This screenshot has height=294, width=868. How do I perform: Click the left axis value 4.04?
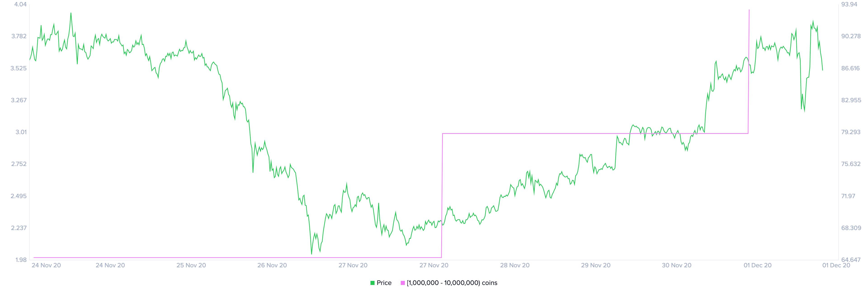pyautogui.click(x=20, y=4)
